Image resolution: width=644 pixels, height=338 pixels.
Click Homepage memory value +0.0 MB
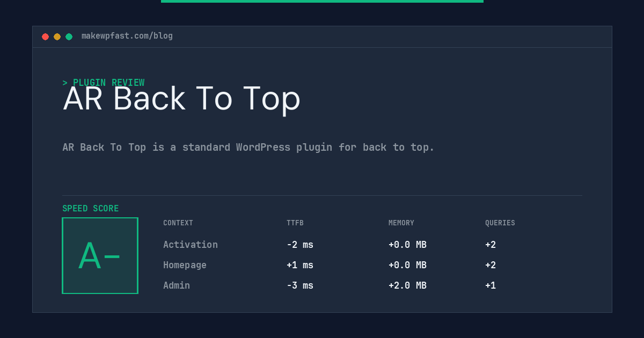[407, 265]
